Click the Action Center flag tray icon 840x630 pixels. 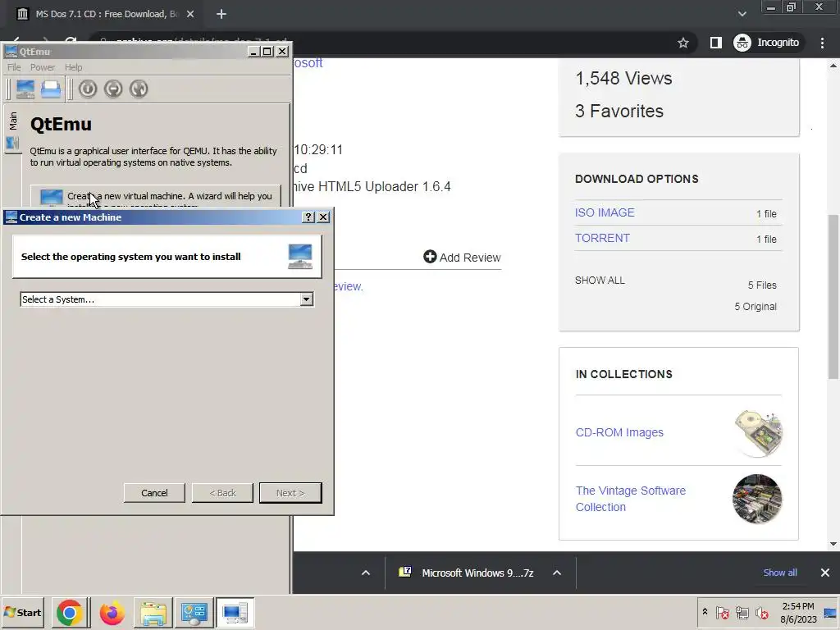(722, 613)
